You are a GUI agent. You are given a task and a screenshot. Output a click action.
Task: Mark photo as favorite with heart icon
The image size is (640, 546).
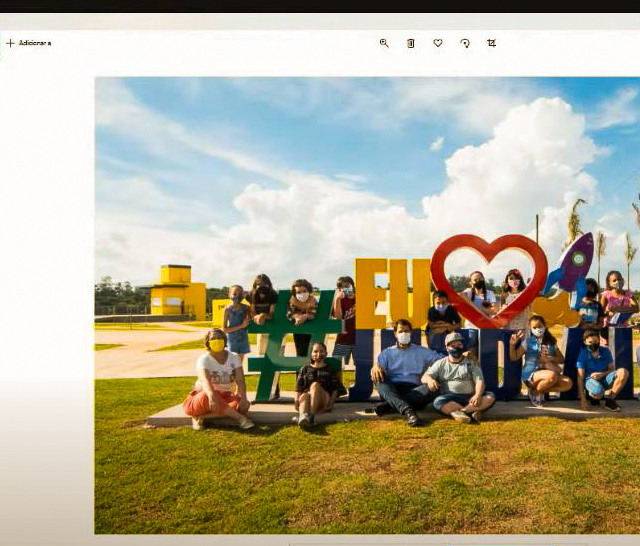[x=438, y=43]
